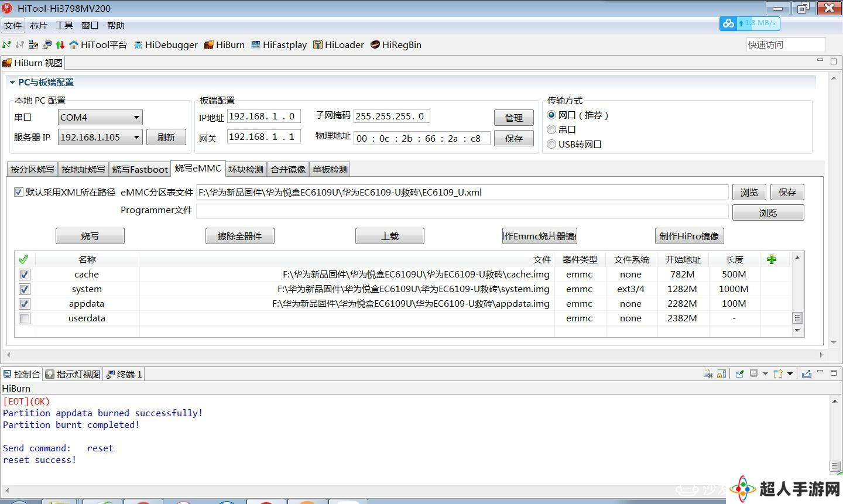Uncheck the system partition checkbox
Screen dimensions: 843x504
tap(24, 289)
